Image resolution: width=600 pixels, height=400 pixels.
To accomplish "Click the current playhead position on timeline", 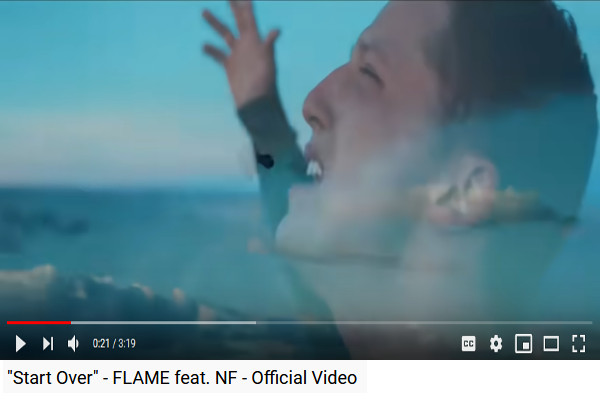I will coord(71,323).
